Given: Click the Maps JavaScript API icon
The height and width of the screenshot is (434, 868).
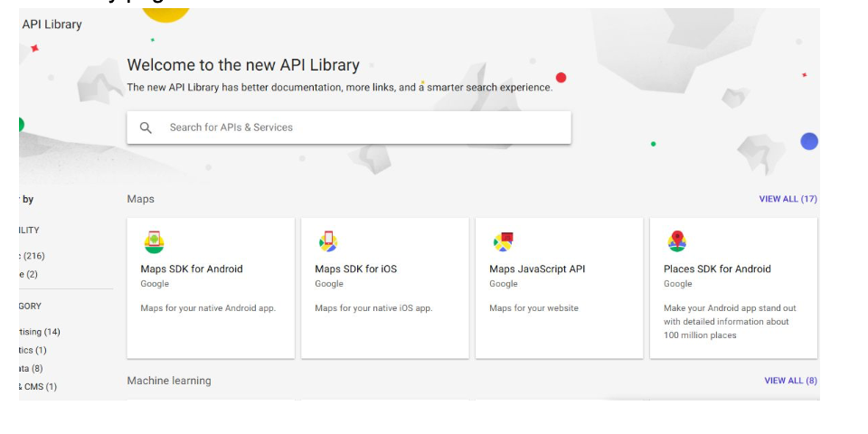Looking at the screenshot, I should click(x=504, y=242).
